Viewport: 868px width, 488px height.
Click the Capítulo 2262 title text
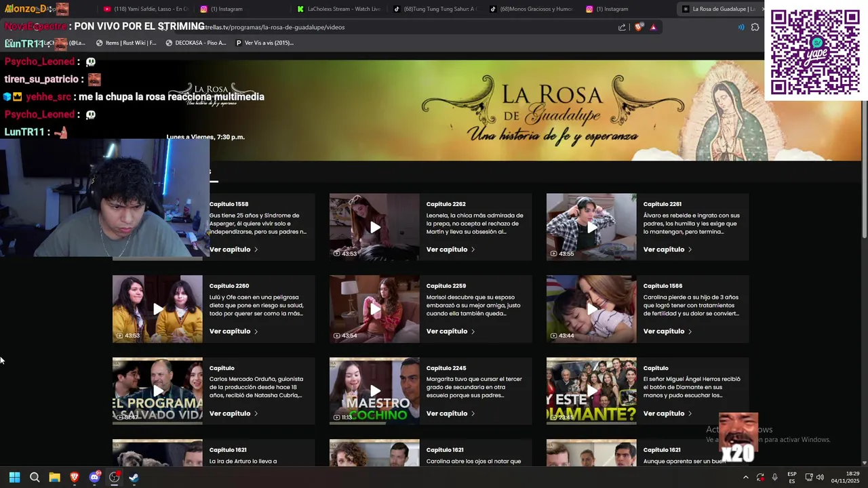pos(446,204)
